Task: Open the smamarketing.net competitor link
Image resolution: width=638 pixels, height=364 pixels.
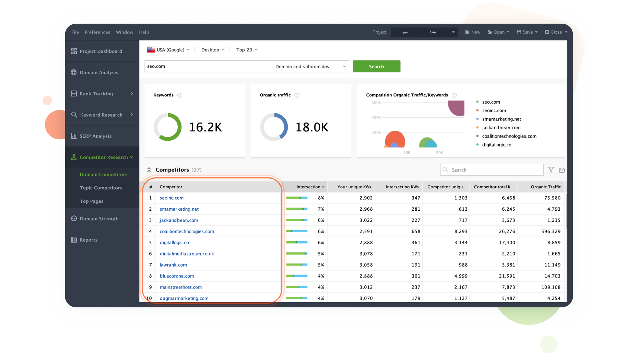Action: [179, 209]
